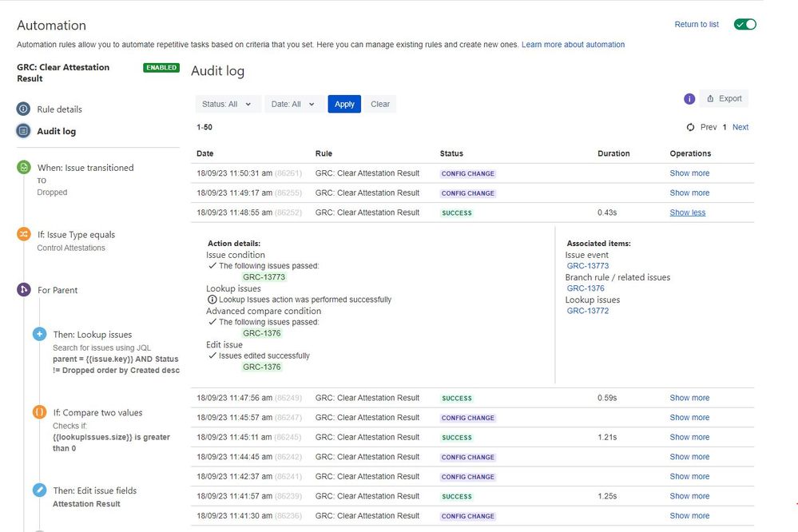This screenshot has width=798, height=532.
Task: Expand the 11:42:37 am entry with Show more
Action: pos(689,477)
